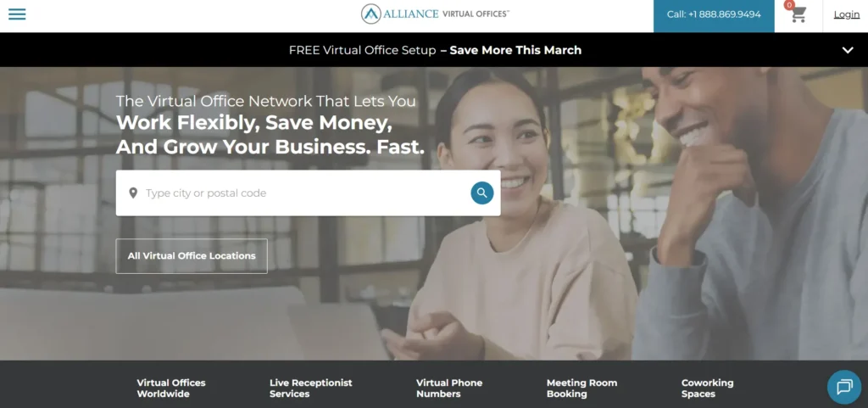Select Live Receptionist Services menu item
This screenshot has width=868, height=408.
click(310, 388)
